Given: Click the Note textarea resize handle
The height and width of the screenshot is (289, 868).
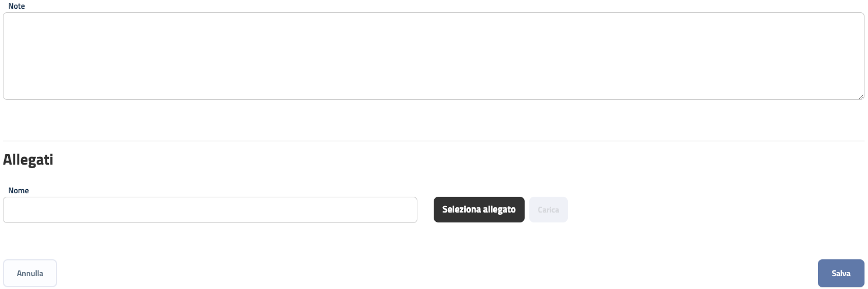Looking at the screenshot, I should (x=861, y=96).
